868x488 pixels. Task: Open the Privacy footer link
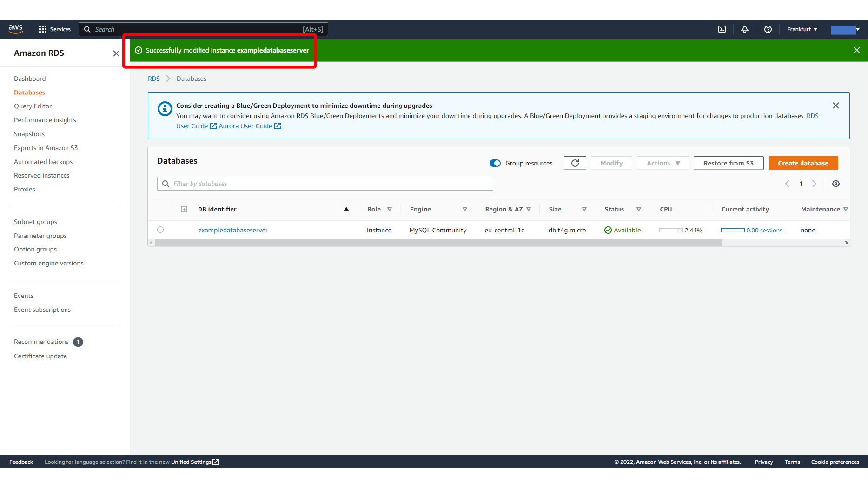763,462
